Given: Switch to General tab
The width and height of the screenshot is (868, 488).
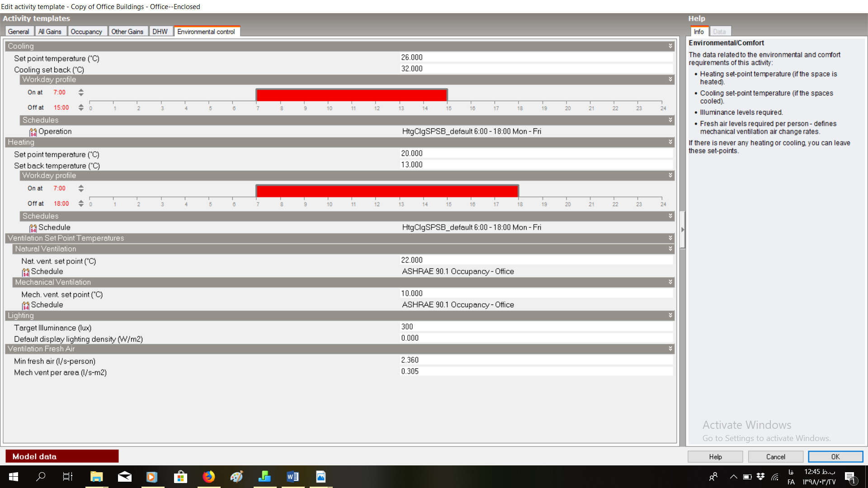Looking at the screenshot, I should [19, 32].
